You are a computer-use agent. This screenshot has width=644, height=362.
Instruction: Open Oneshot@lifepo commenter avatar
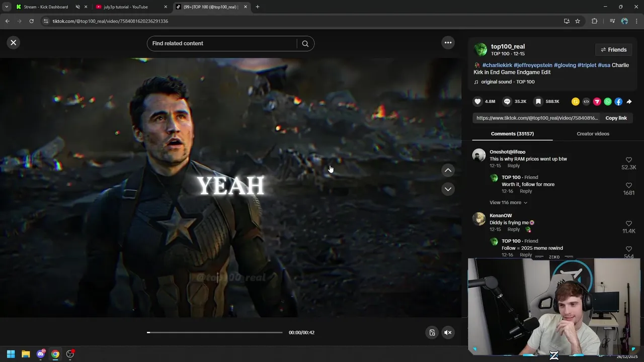(x=479, y=155)
